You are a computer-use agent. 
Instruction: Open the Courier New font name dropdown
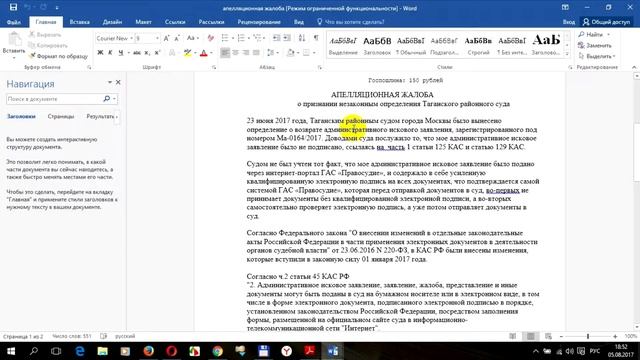(131, 38)
